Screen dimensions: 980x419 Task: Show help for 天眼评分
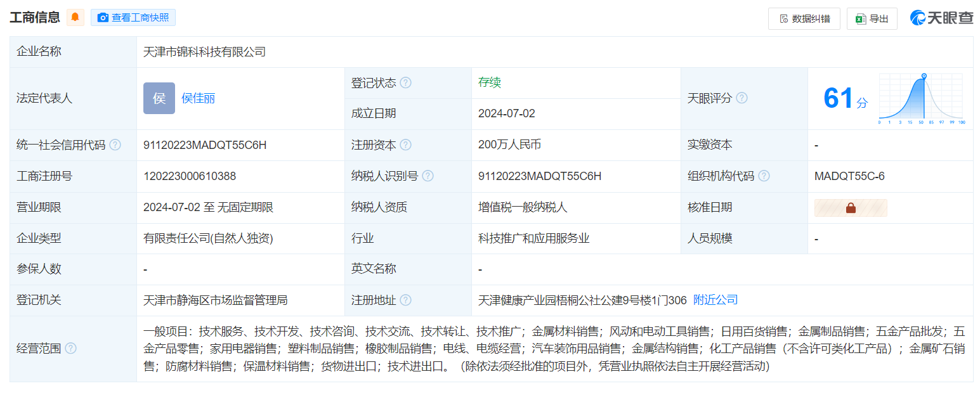(x=742, y=98)
